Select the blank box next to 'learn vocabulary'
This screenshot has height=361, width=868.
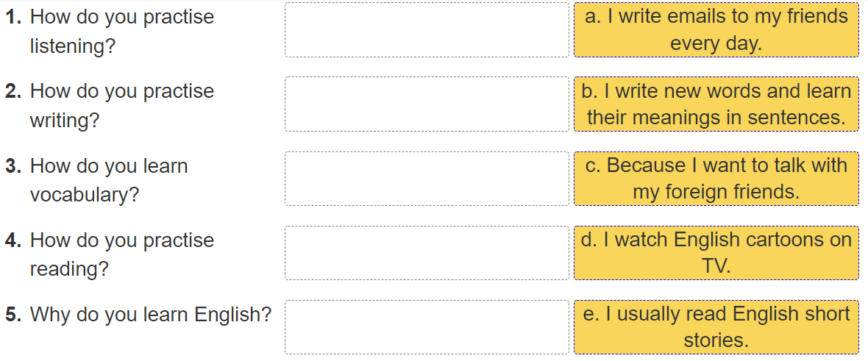[427, 179]
